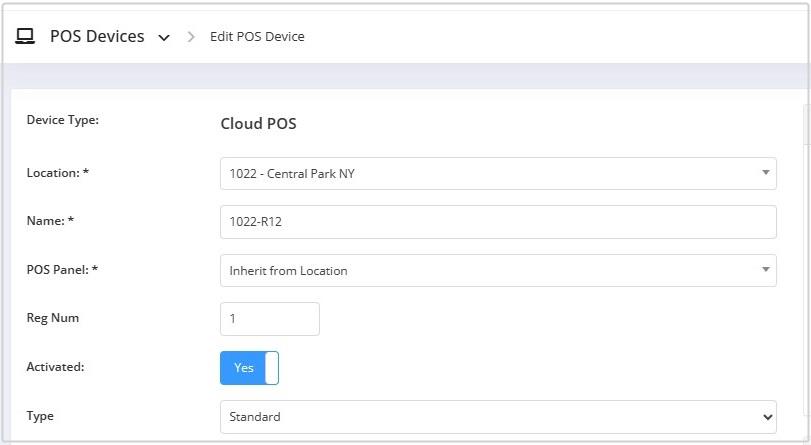Open the Type Standard dropdown
Viewport: 811px width, 445px height.
pyautogui.click(x=498, y=417)
